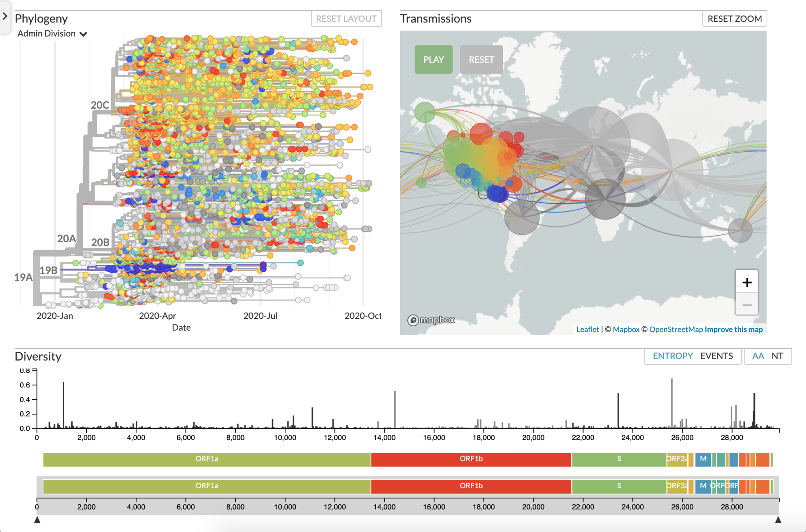Click the left genome range slider handle
Image resolution: width=806 pixels, height=532 pixels.
point(37,520)
